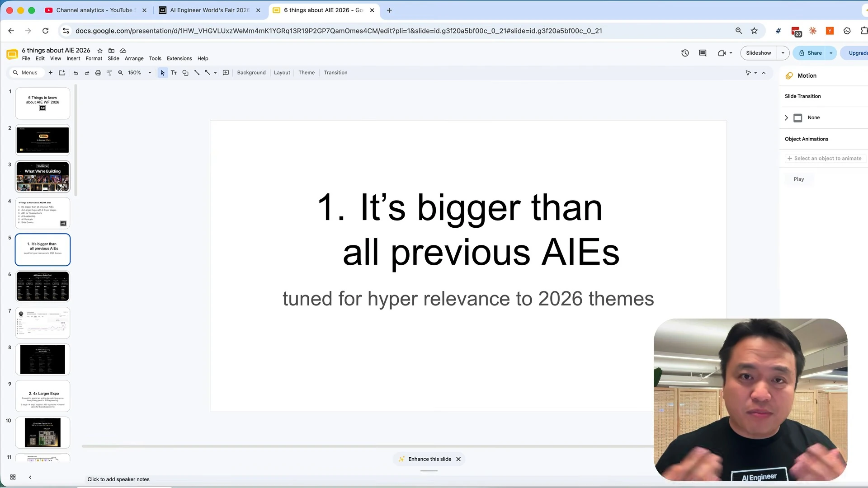This screenshot has width=868, height=488.
Task: Open the Arrange menu
Action: tap(134, 59)
